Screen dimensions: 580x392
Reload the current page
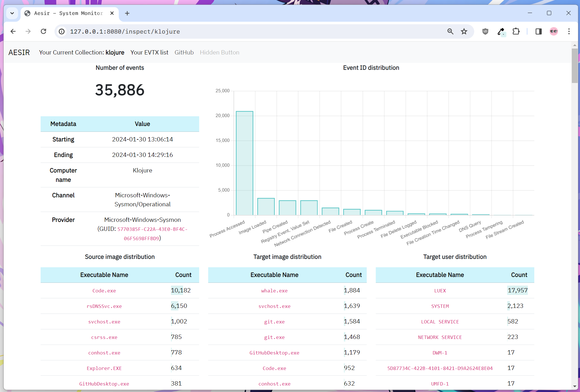(x=43, y=31)
